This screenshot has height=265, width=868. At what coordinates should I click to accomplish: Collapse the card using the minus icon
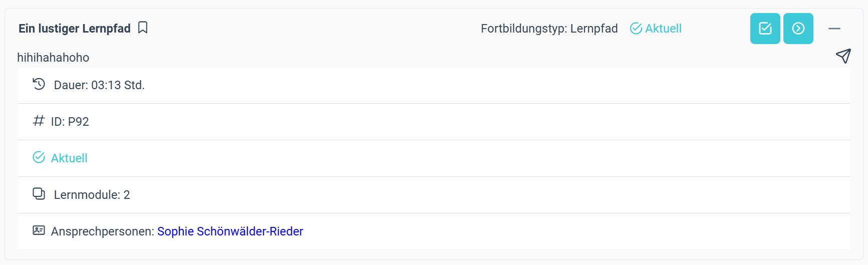tap(834, 29)
